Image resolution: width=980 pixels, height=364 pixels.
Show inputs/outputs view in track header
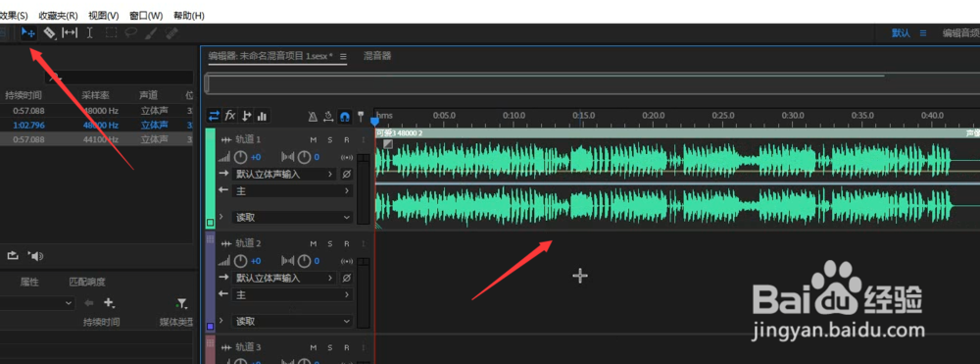tap(215, 116)
